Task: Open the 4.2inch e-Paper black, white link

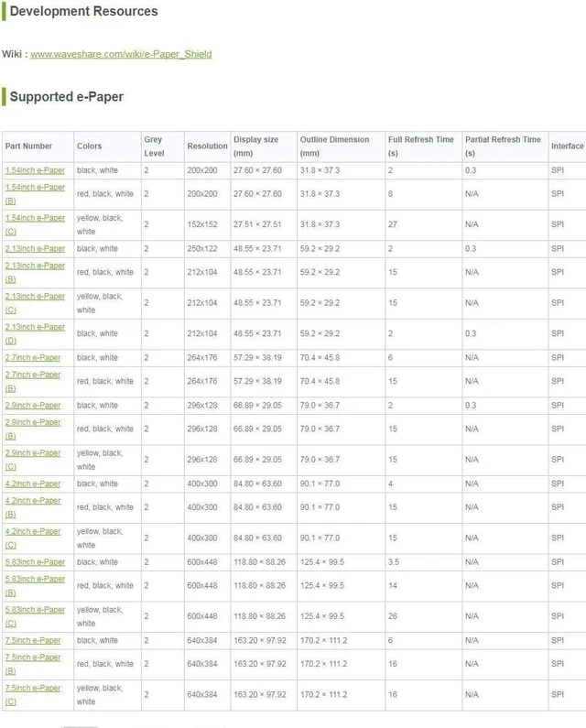Action: coord(32,484)
